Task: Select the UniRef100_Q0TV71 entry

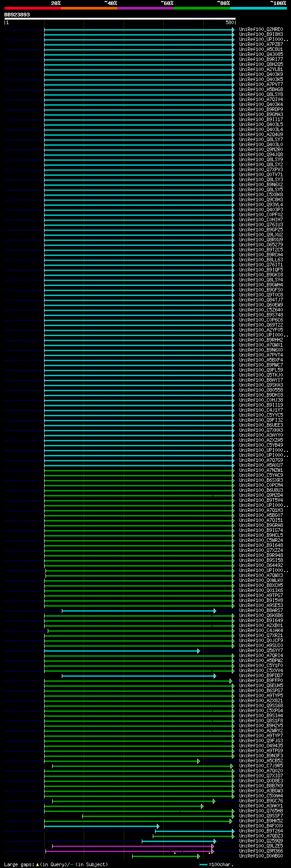Action: point(261,175)
